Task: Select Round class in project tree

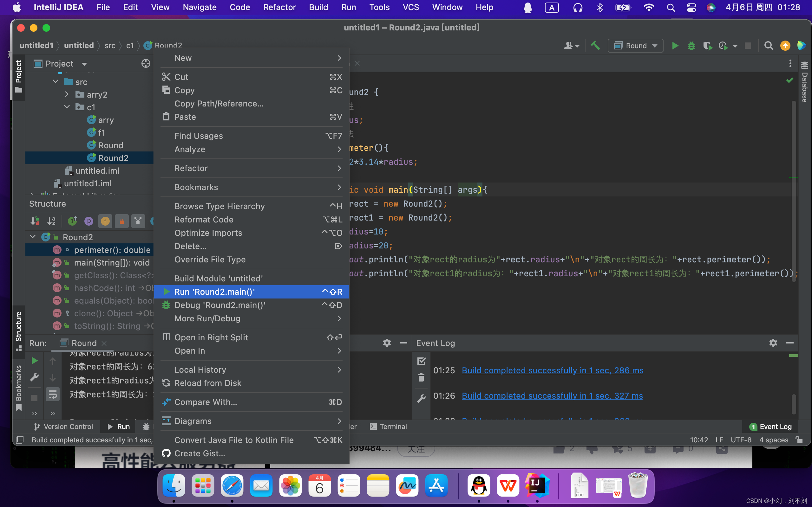Action: click(x=110, y=145)
